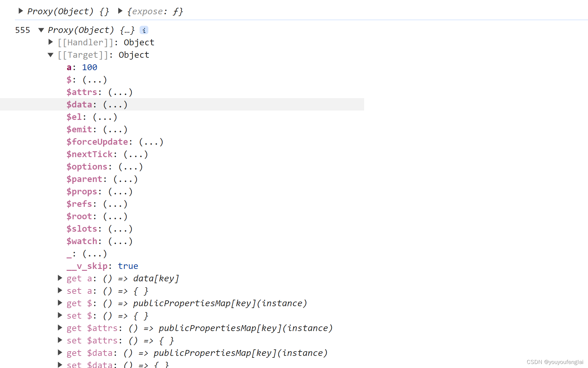
Task: Invoke the $root getter (...)
Action: tap(115, 216)
